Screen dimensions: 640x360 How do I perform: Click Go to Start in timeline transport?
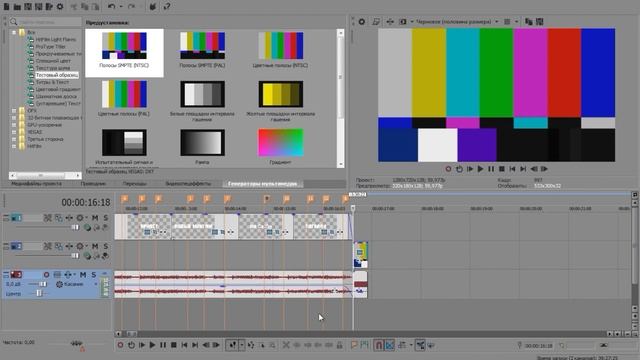coord(184,345)
